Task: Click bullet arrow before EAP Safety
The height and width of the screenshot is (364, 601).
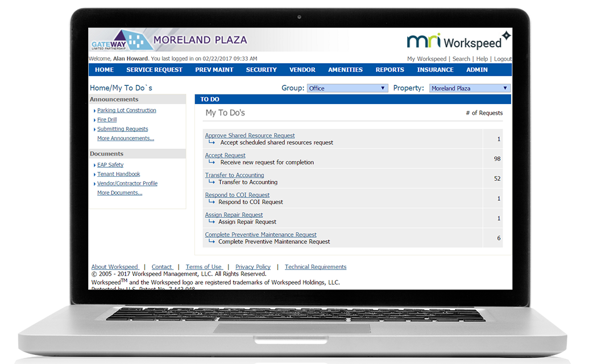Action: 94,166
